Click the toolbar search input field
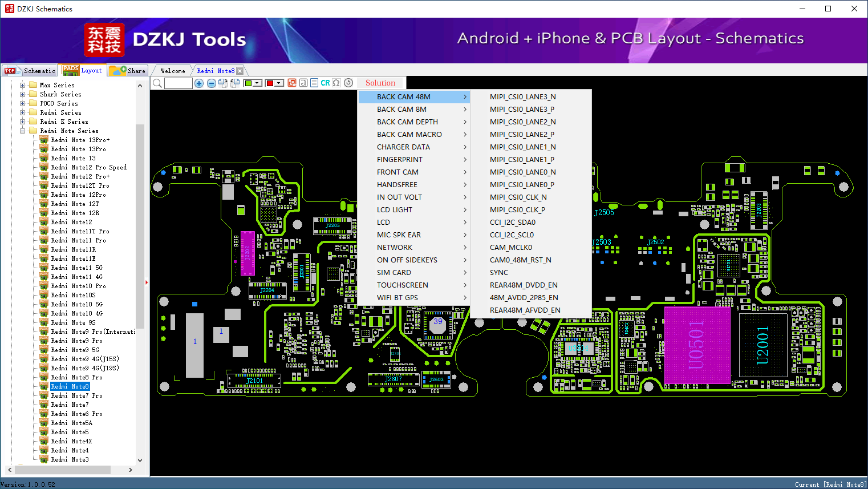Image resolution: width=868 pixels, height=489 pixels. pos(178,83)
